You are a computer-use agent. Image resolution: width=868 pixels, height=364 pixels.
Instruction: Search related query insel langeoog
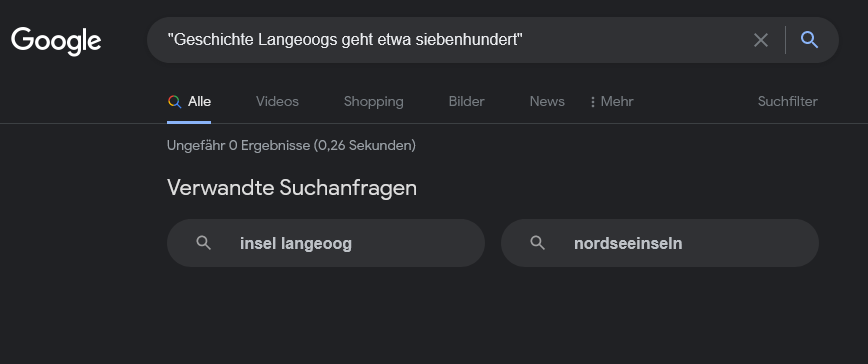[x=326, y=243]
